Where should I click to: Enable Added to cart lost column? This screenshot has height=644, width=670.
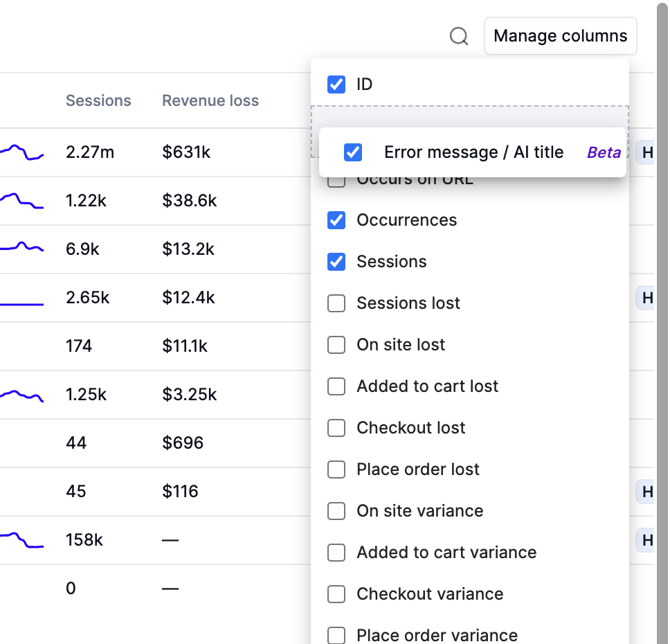pos(336,386)
